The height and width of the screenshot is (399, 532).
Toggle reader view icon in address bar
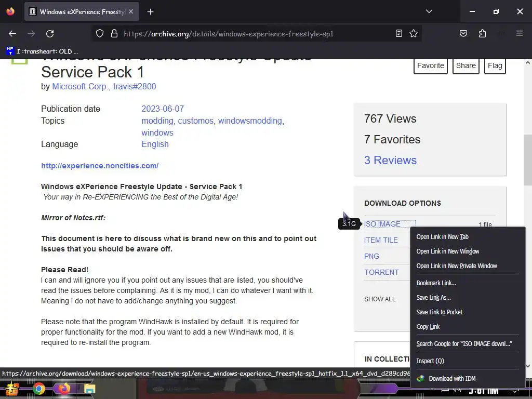(399, 33)
